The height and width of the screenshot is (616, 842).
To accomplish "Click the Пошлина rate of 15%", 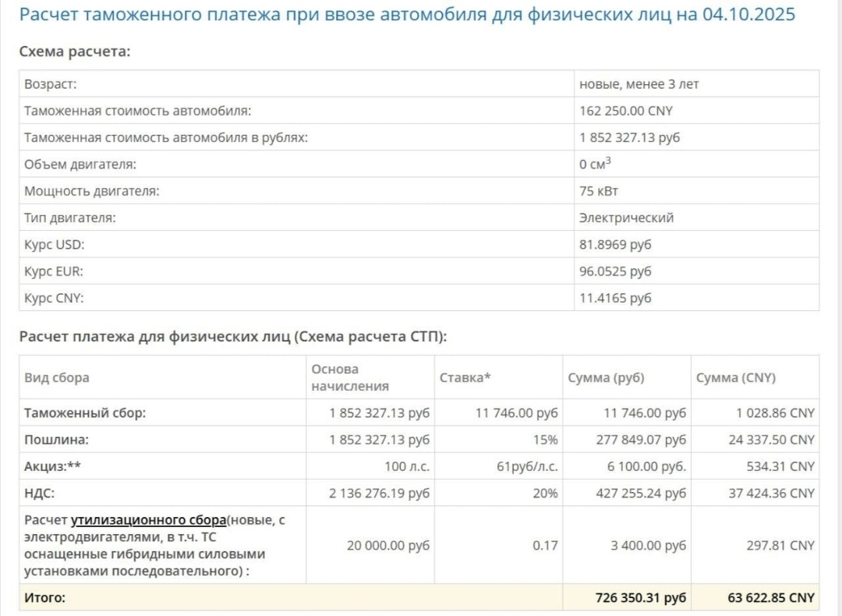I will [x=546, y=440].
